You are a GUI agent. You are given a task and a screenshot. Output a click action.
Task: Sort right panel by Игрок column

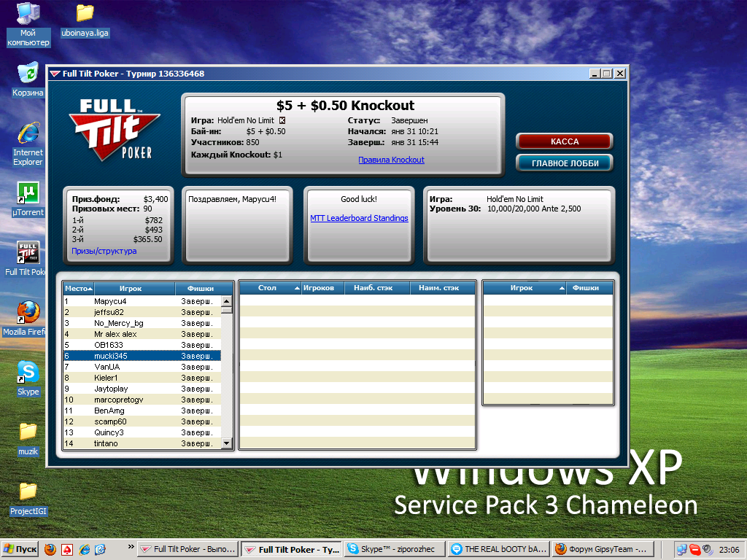click(x=525, y=288)
